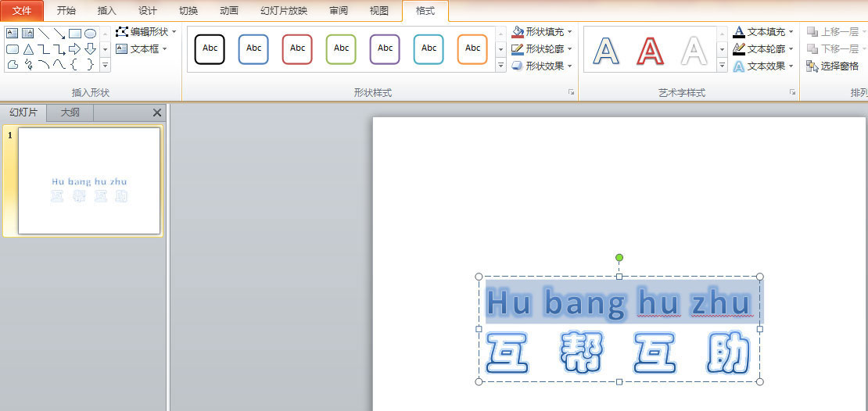Open the WordArt styles dialog launcher
868x411 pixels.
pyautogui.click(x=792, y=92)
